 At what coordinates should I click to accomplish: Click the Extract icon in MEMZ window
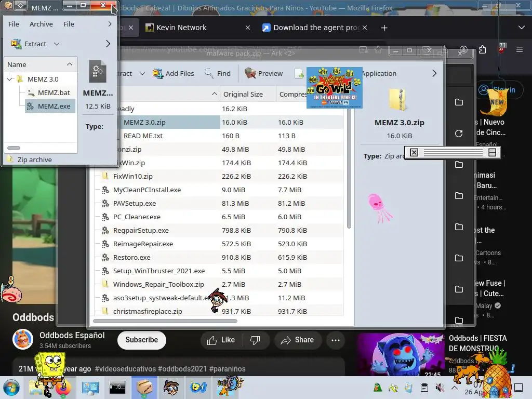(16, 44)
